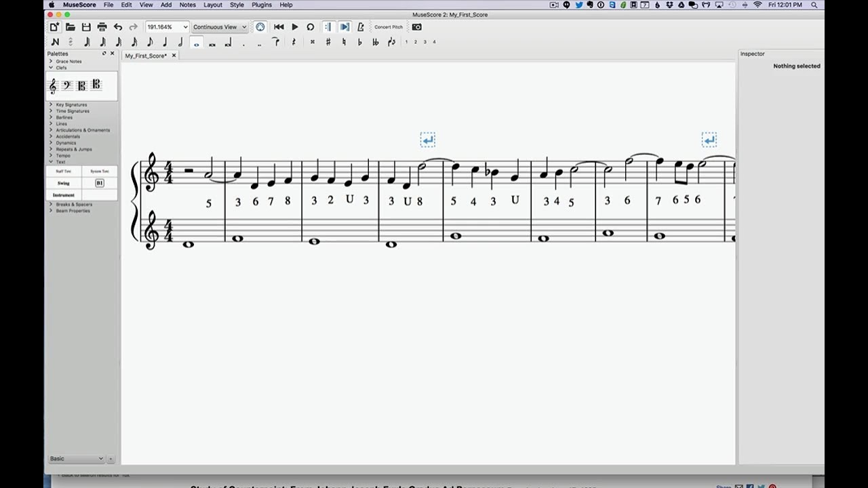Toggle Concert Pitch button
Image resolution: width=868 pixels, height=488 pixels.
[389, 27]
